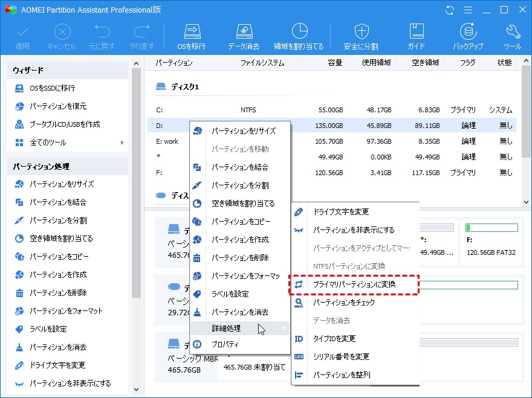
Task: Choose ラベルを設定 in the sidebar
Action: [41, 329]
